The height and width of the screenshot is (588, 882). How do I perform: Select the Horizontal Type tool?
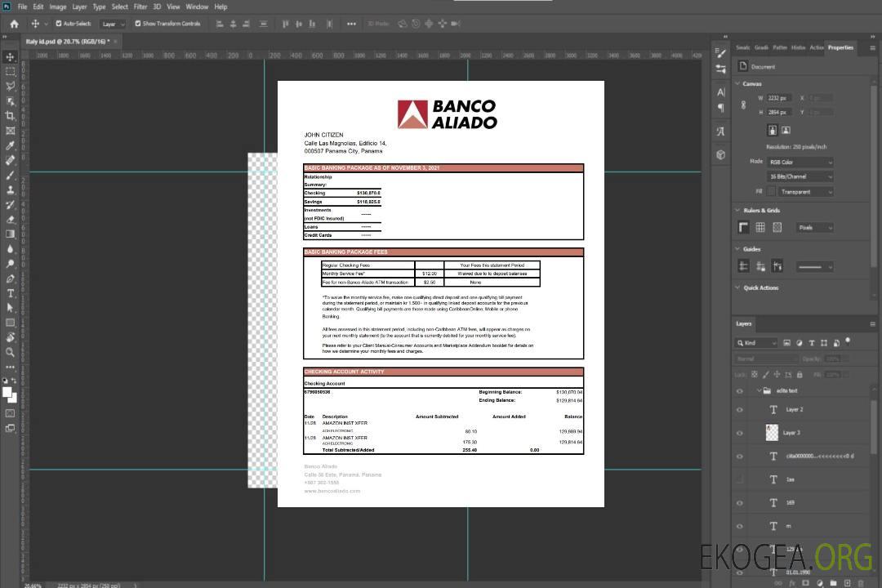(x=10, y=293)
